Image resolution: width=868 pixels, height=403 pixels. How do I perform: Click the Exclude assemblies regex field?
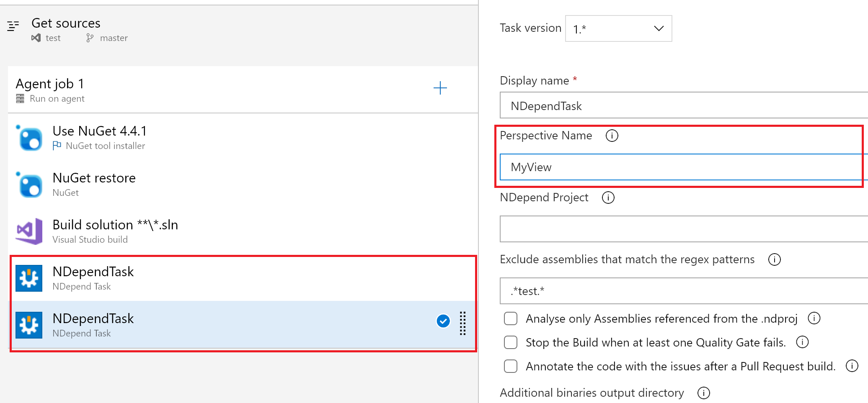684,291
